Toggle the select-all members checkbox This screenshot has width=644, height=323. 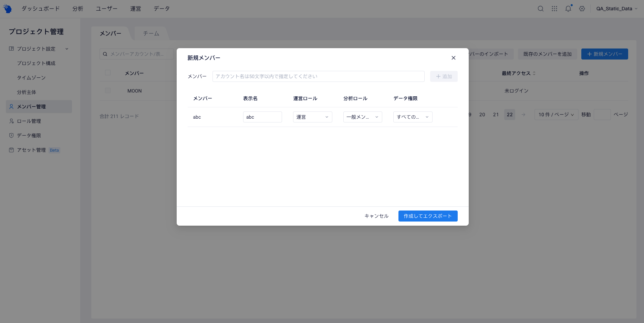[x=108, y=73]
